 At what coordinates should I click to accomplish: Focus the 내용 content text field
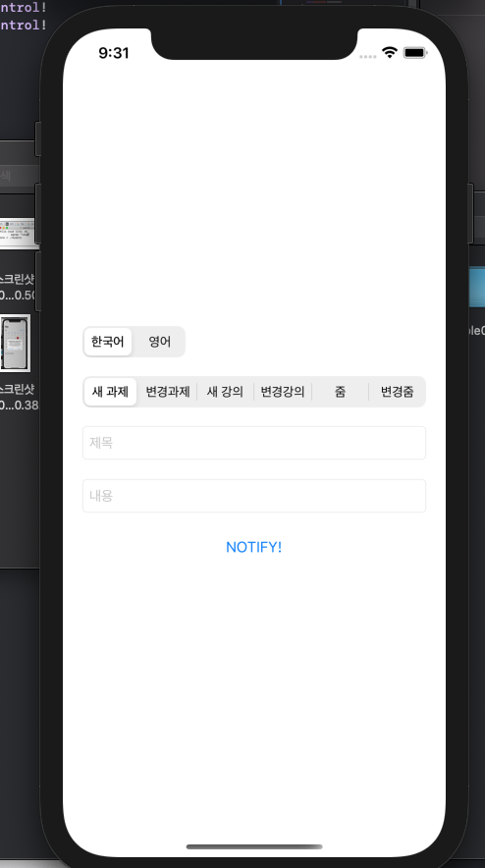pos(254,496)
